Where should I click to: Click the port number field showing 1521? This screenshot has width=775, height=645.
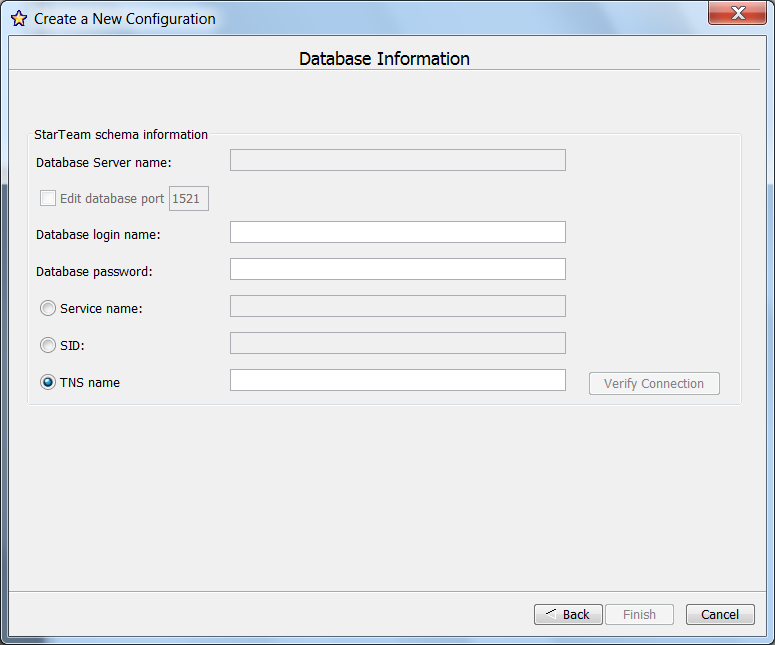pos(188,198)
